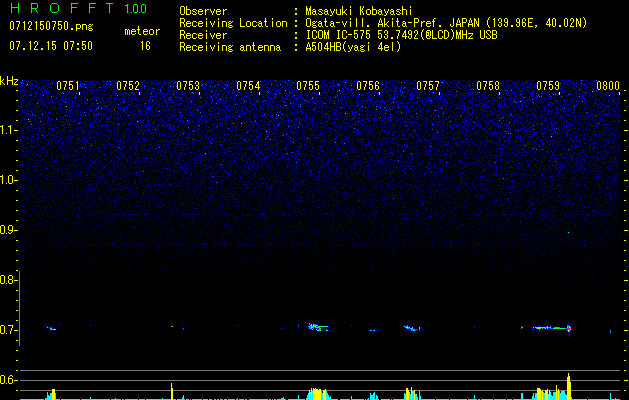Click Ogata-vill. Akita-Pref. JAPAN location text
This screenshot has width=629, height=400.
[446, 23]
